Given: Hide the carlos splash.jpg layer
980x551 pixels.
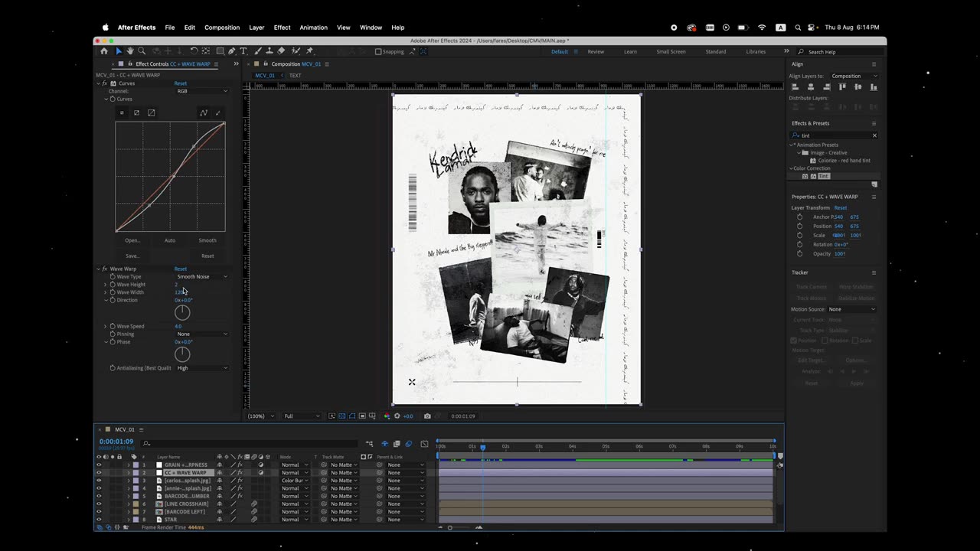Looking at the screenshot, I should click(x=98, y=481).
